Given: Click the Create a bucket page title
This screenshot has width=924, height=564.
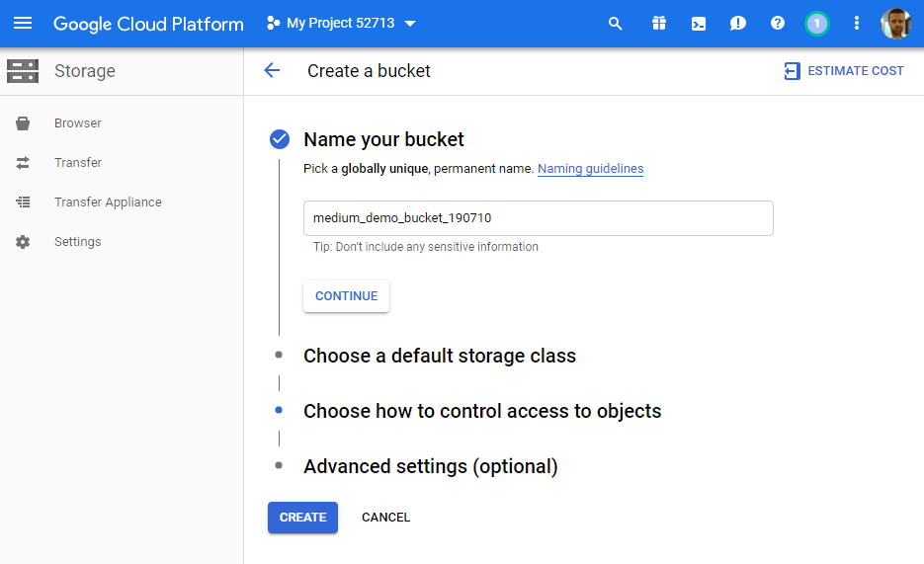Looking at the screenshot, I should (x=369, y=71).
